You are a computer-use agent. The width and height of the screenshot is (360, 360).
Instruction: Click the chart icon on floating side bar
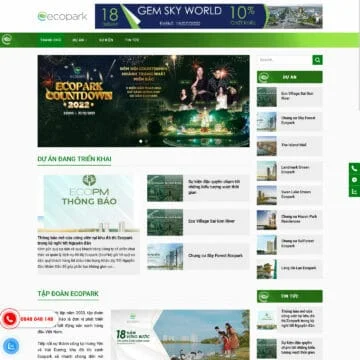coord(354,191)
